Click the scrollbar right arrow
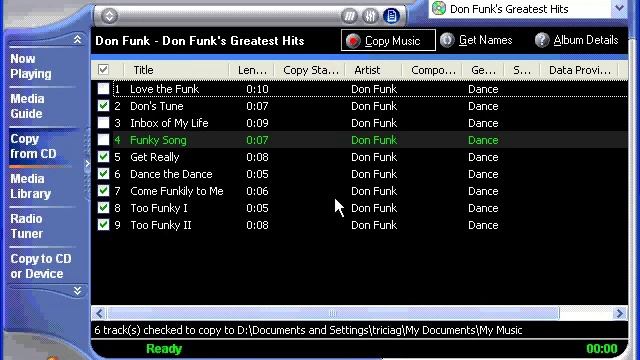Viewport: 640px width, 360px height. 620,313
